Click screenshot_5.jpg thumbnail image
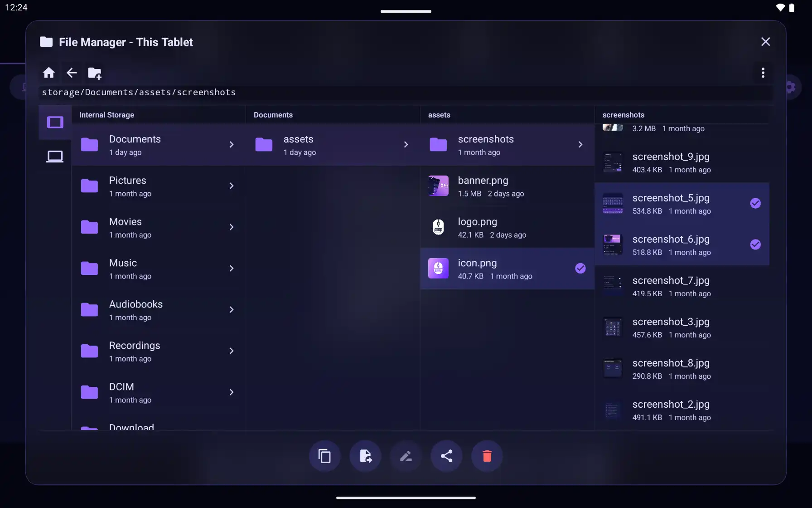 pos(613,203)
